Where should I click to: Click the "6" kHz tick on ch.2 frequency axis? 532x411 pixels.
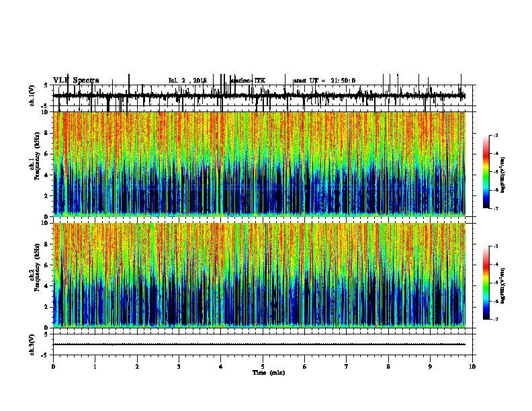pyautogui.click(x=46, y=265)
